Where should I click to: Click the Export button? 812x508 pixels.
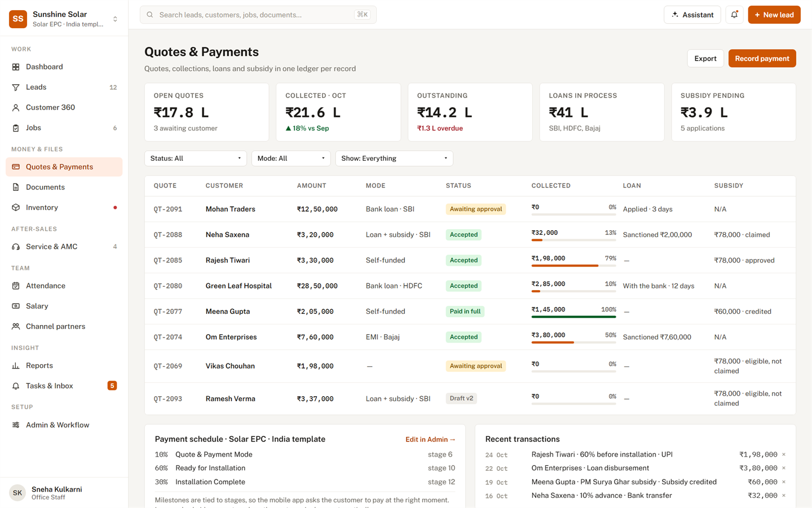705,58
